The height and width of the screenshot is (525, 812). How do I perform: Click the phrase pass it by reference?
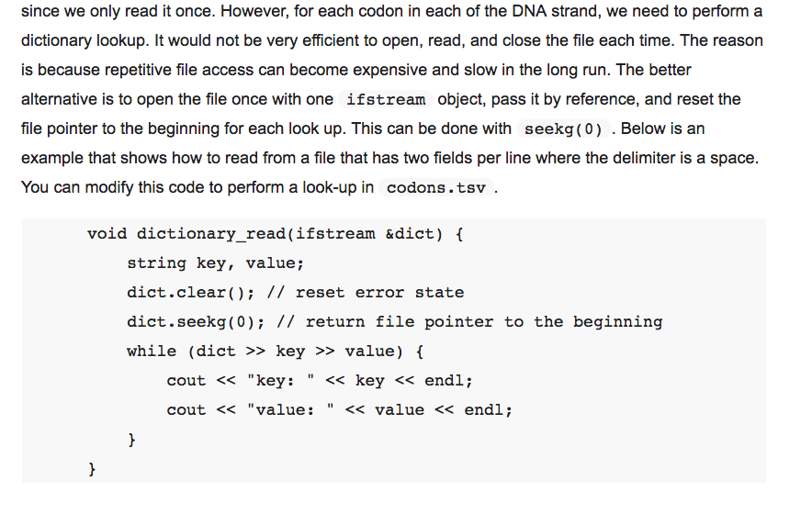[x=565, y=99]
